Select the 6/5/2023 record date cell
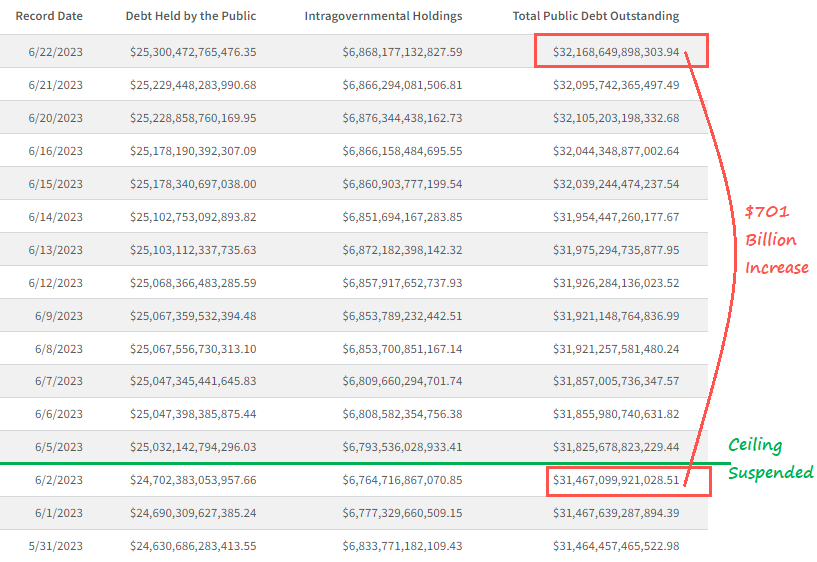817x562 pixels. (59, 447)
